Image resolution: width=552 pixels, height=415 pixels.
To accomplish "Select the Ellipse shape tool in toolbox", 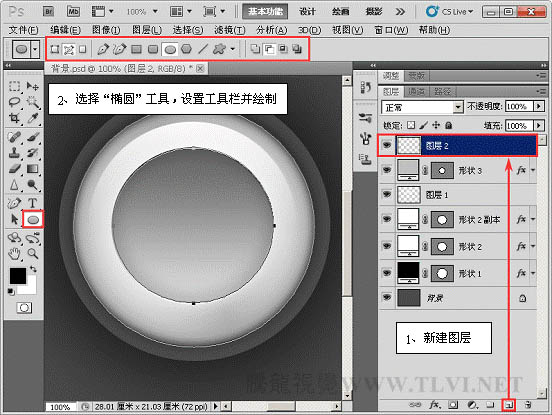I will point(33,220).
